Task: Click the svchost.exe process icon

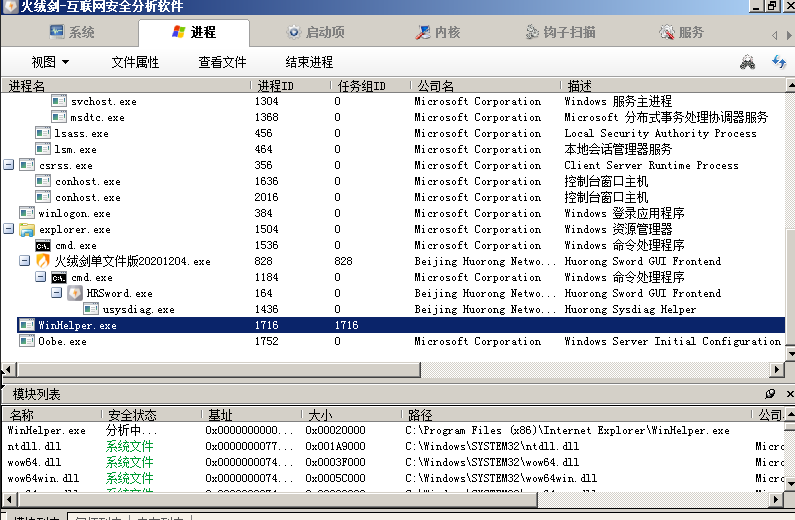Action: pyautogui.click(x=59, y=101)
